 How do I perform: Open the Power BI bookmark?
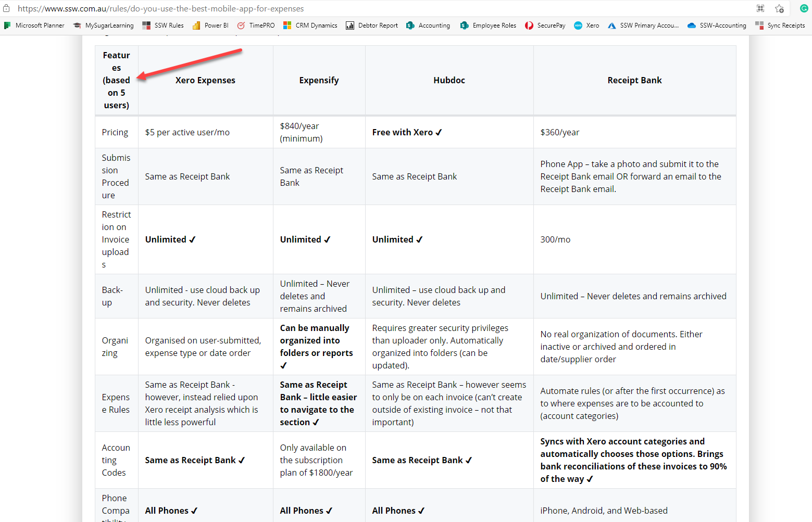coord(210,25)
